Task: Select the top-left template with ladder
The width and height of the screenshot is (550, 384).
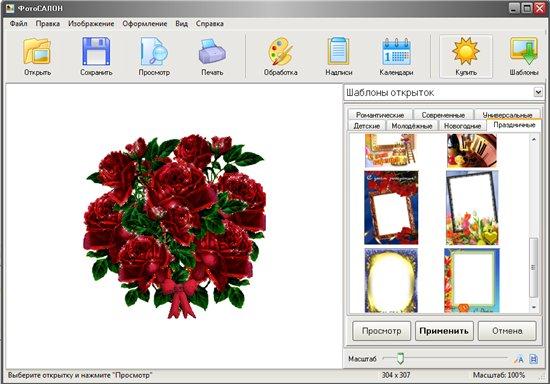Action: point(390,151)
